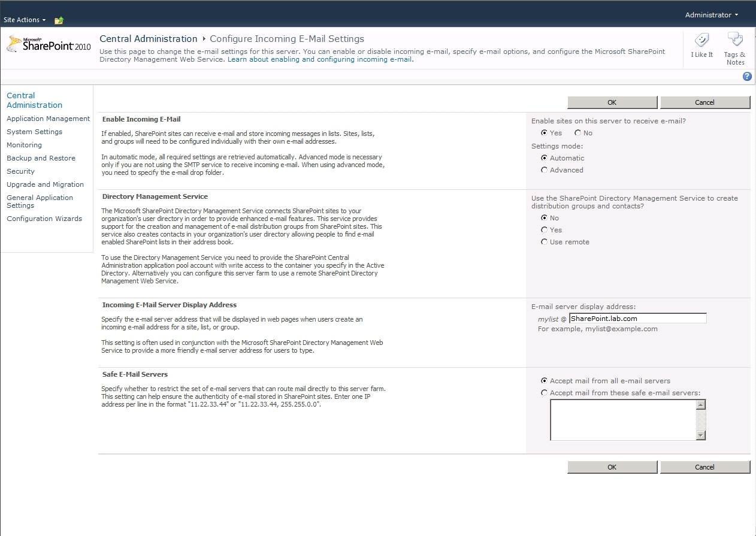Select Accept mail from these safe servers

544,393
